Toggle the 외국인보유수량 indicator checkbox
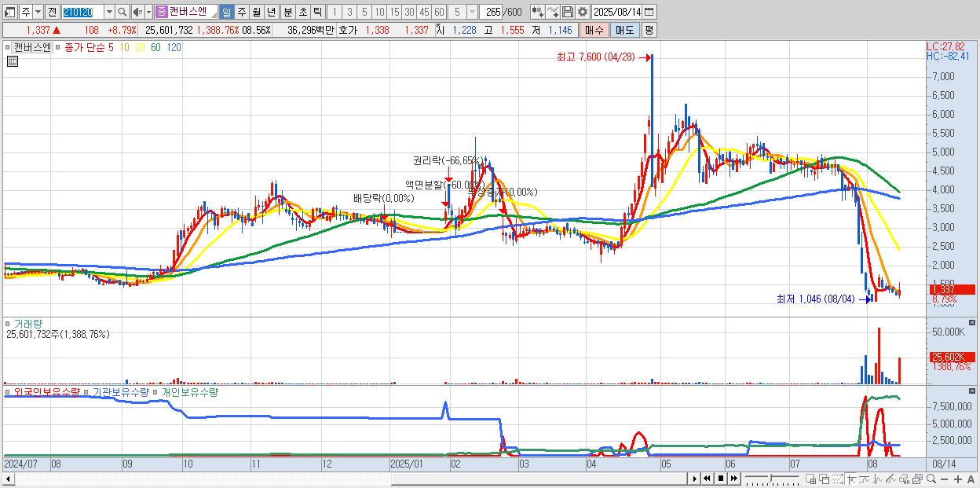 [x=9, y=391]
